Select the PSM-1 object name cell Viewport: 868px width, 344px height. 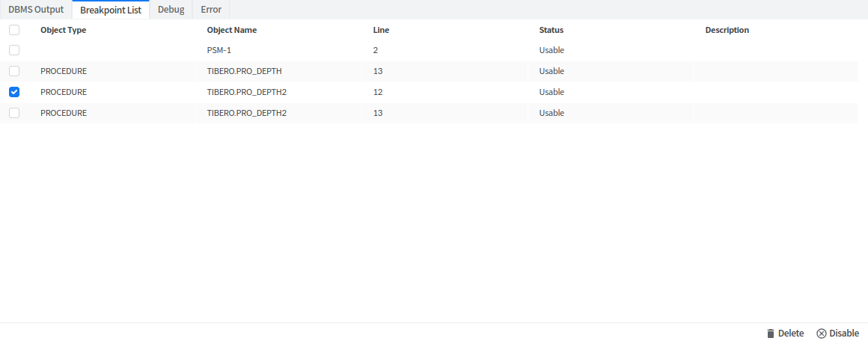219,50
